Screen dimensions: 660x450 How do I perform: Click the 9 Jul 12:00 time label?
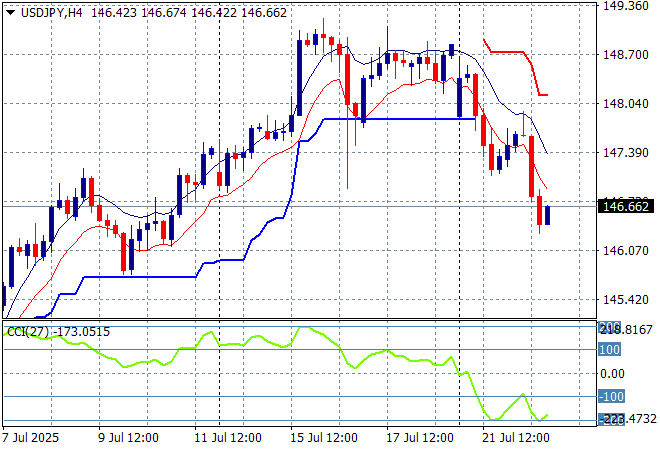click(128, 438)
